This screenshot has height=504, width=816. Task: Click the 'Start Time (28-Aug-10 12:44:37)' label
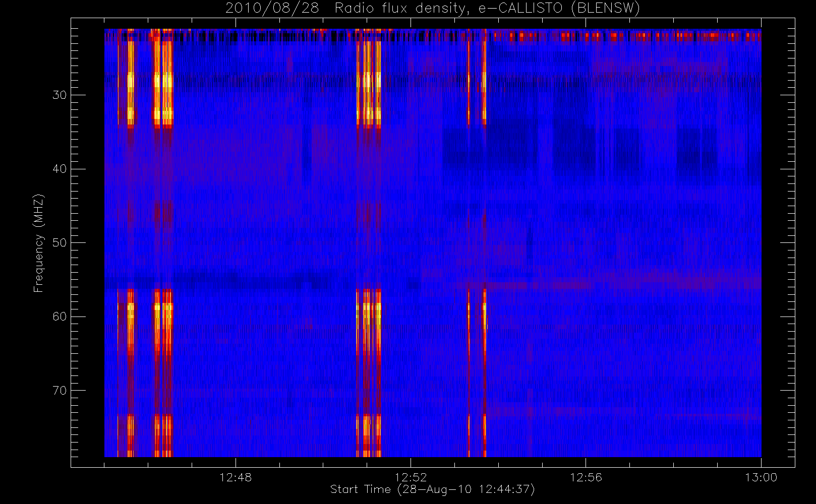pos(433,489)
